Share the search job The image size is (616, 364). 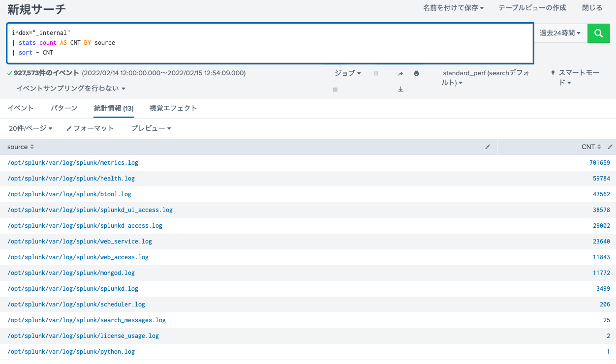click(x=400, y=73)
